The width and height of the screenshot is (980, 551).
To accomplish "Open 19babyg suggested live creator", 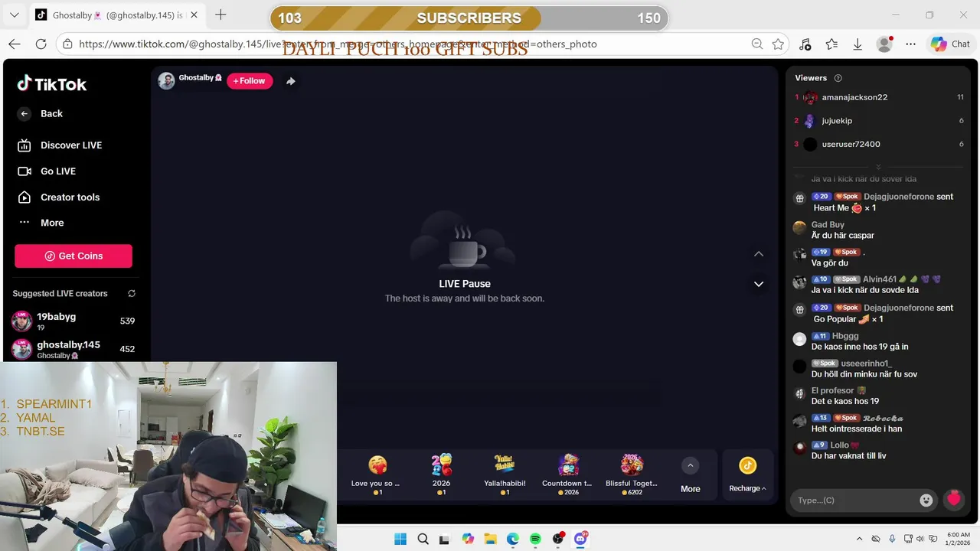I will click(73, 321).
